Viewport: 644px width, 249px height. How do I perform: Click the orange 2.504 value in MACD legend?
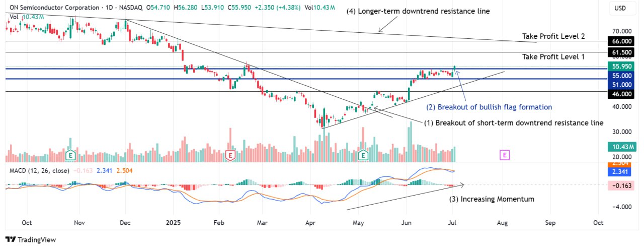(124, 170)
